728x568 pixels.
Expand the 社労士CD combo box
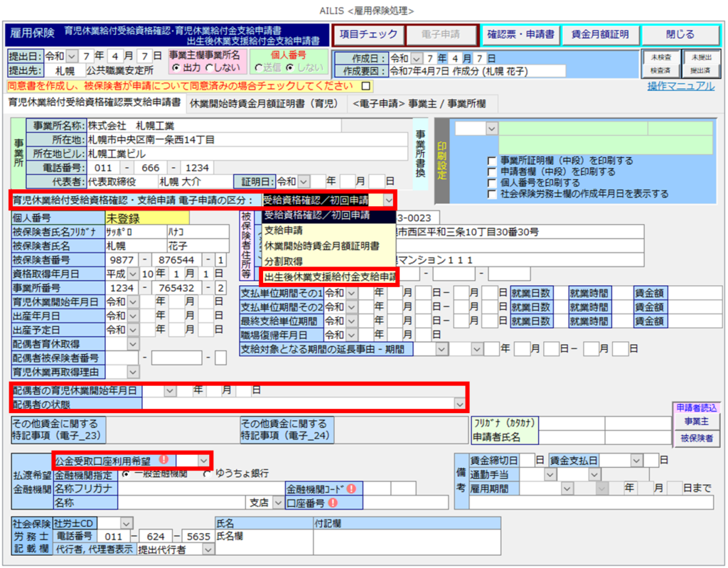coord(127,523)
